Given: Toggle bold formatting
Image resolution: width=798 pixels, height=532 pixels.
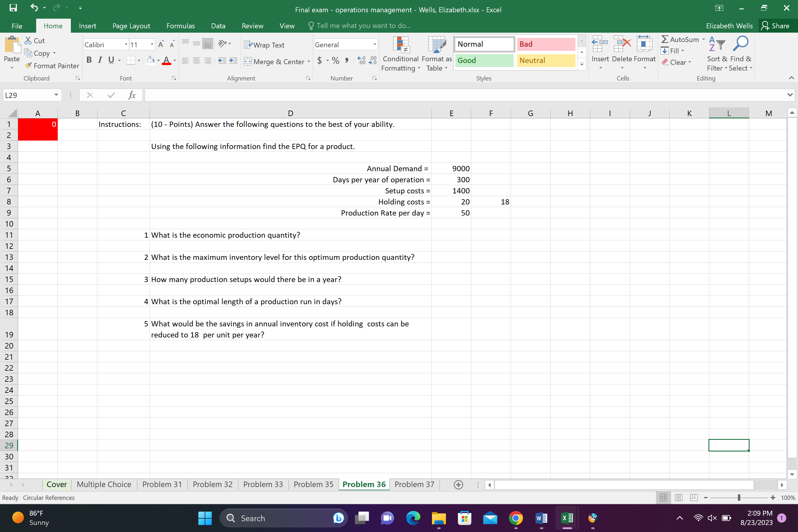Looking at the screenshot, I should point(89,60).
